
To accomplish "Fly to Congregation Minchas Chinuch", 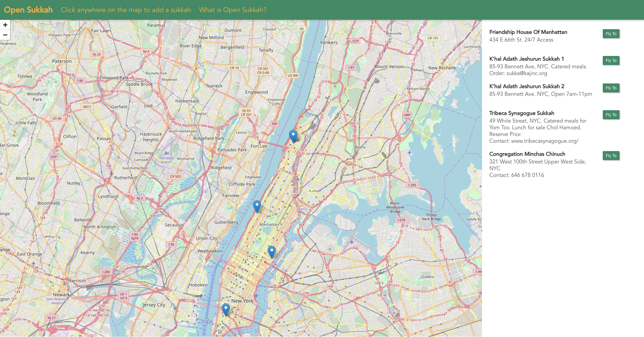I will 611,156.
